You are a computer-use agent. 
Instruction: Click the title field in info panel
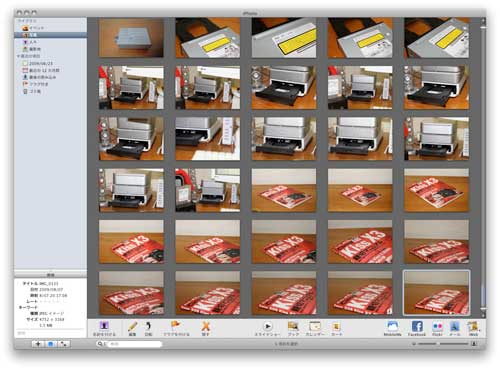click(49, 283)
